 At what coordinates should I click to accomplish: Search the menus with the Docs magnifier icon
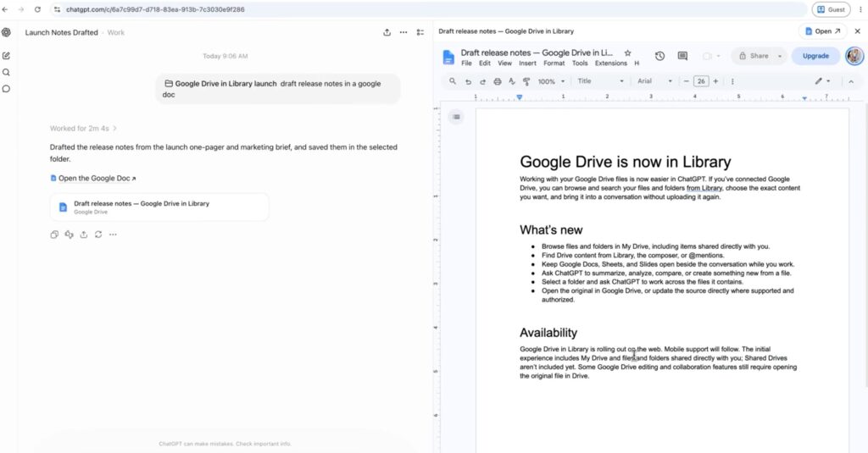(453, 81)
